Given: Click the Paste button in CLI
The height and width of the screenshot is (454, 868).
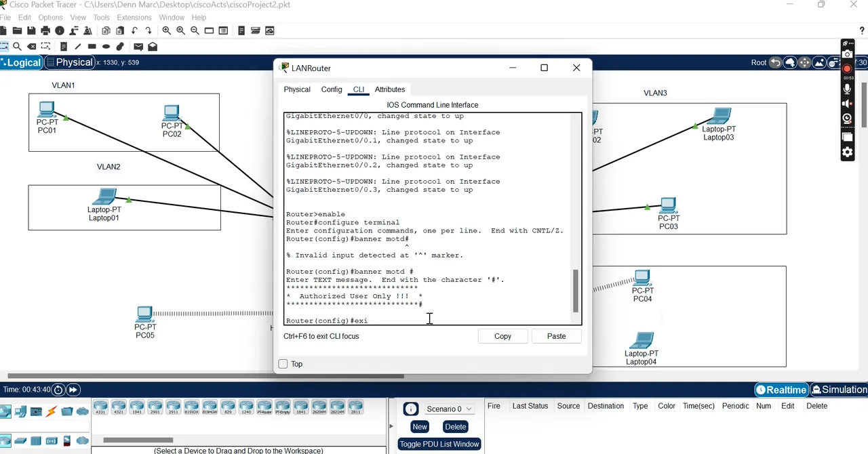Looking at the screenshot, I should (x=556, y=336).
